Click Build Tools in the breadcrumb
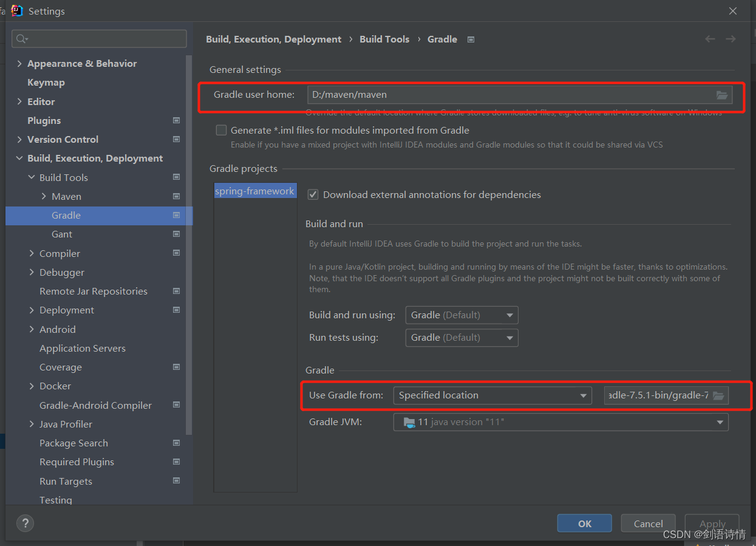 pyautogui.click(x=384, y=39)
